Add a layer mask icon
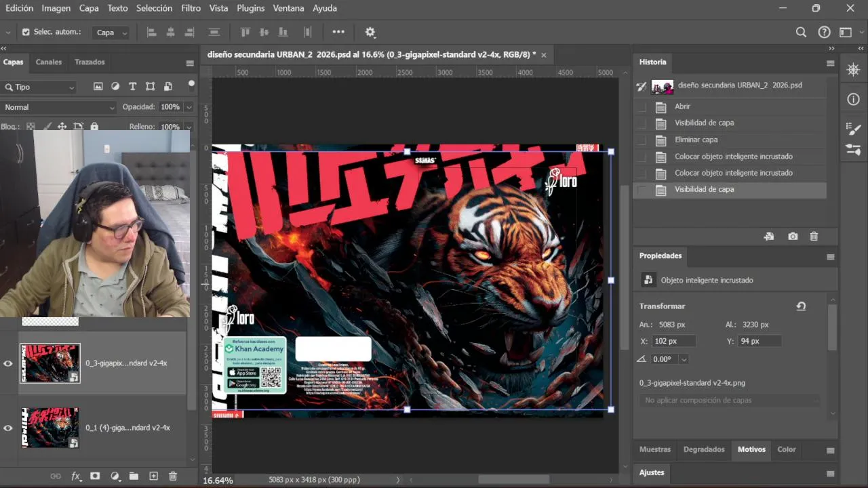 (95, 476)
